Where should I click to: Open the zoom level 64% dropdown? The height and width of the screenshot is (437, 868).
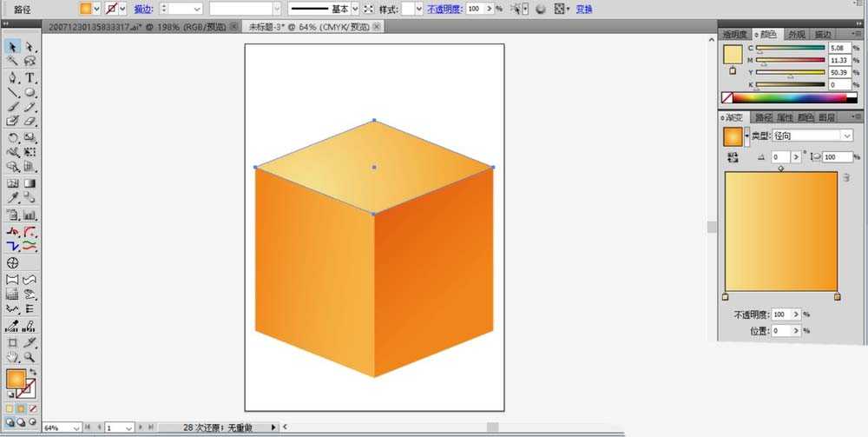click(x=76, y=427)
